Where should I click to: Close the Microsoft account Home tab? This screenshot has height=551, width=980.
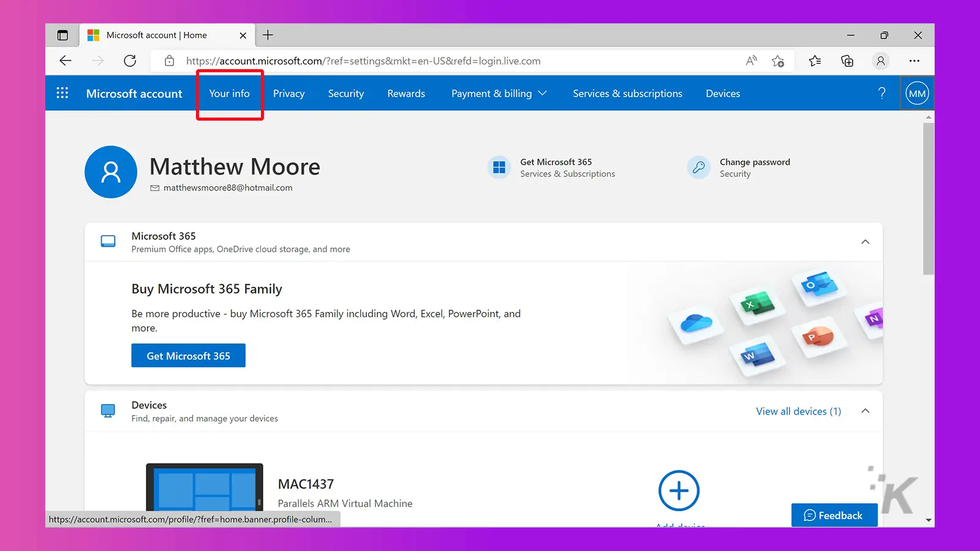coord(243,36)
